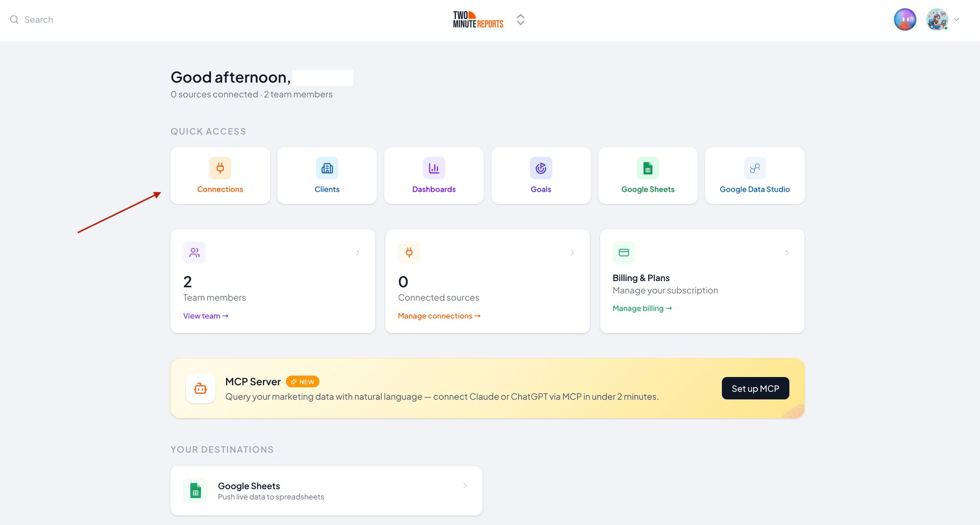980x525 pixels.
Task: Click the Connected sources plug icon
Action: [x=409, y=253]
